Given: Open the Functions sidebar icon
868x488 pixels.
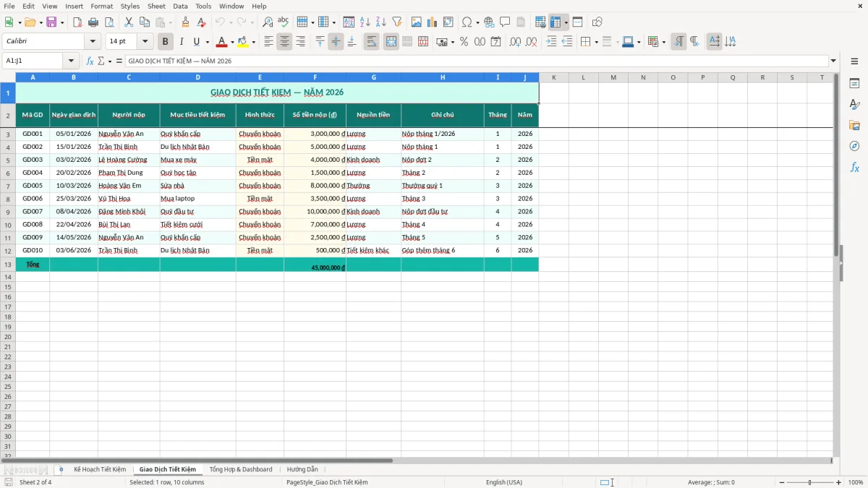Looking at the screenshot, I should [x=854, y=167].
